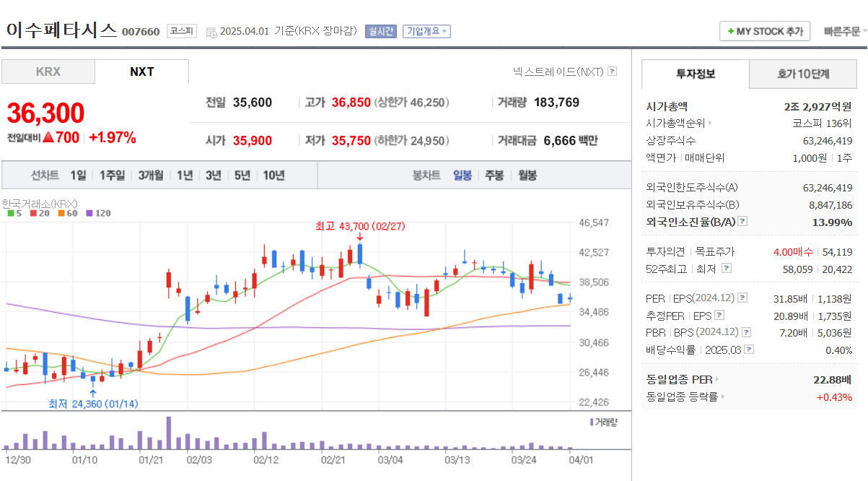Viewport: 868px width, 481px height.
Task: Select the 월봉 candlestick chart
Action: coord(527,175)
